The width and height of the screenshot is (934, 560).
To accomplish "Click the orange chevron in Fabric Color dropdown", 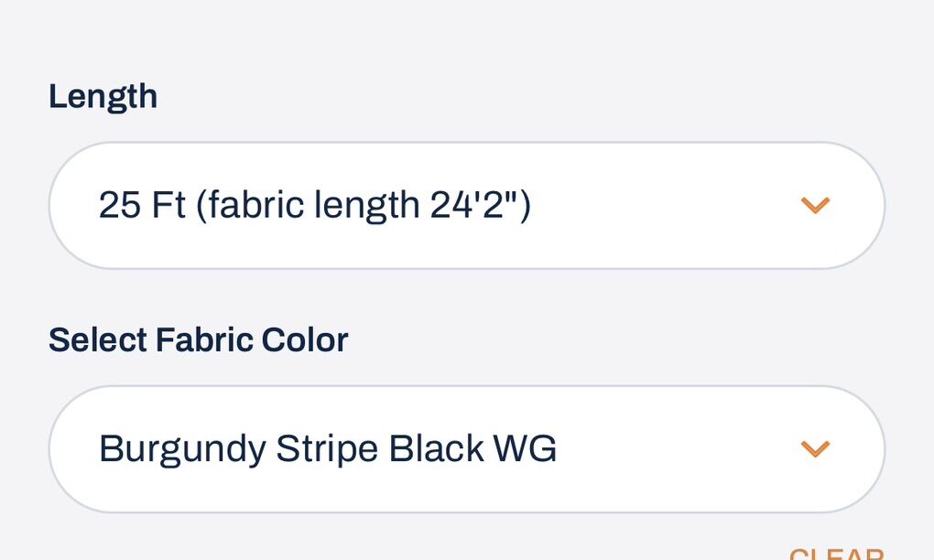I will (814, 449).
